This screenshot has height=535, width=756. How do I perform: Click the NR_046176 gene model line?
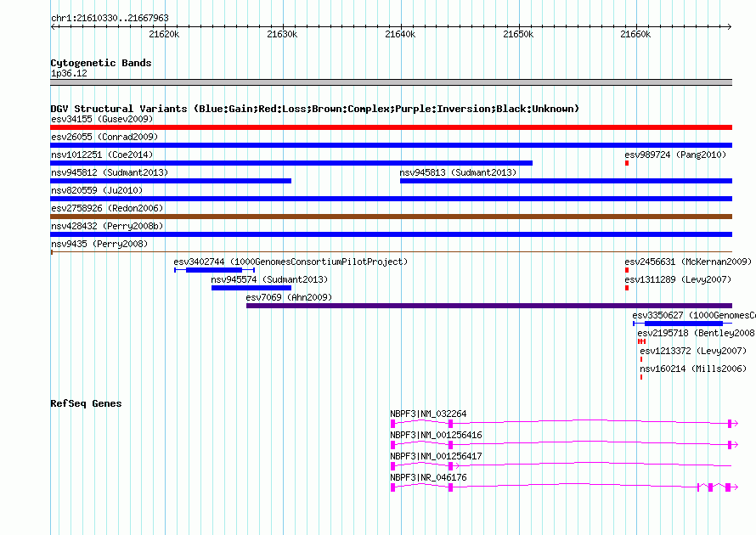pos(564,487)
